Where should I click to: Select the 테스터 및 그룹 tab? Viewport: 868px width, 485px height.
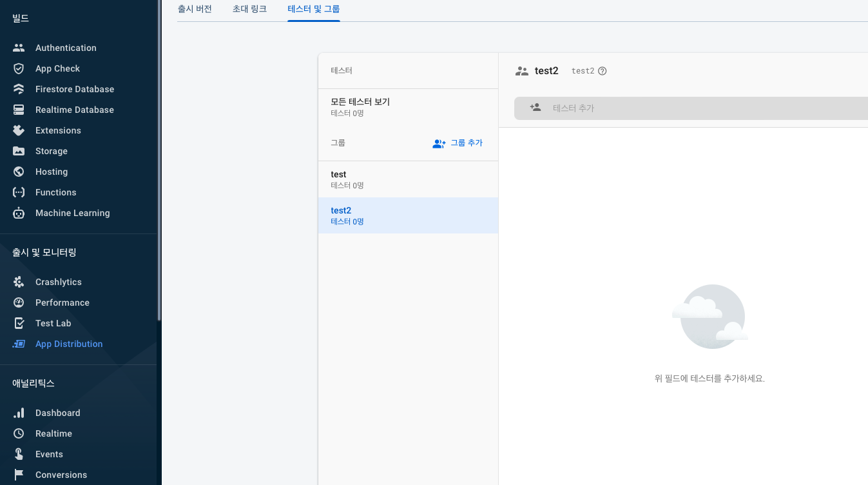(x=314, y=9)
